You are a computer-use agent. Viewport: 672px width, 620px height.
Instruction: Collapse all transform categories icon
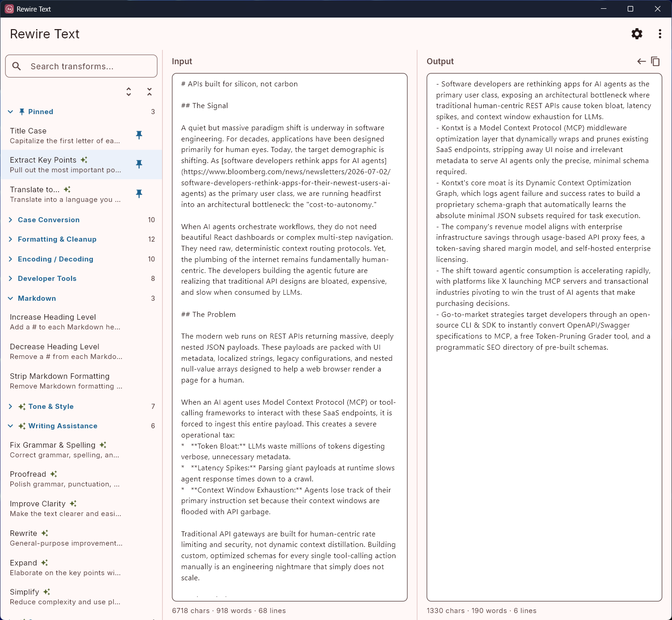150,92
